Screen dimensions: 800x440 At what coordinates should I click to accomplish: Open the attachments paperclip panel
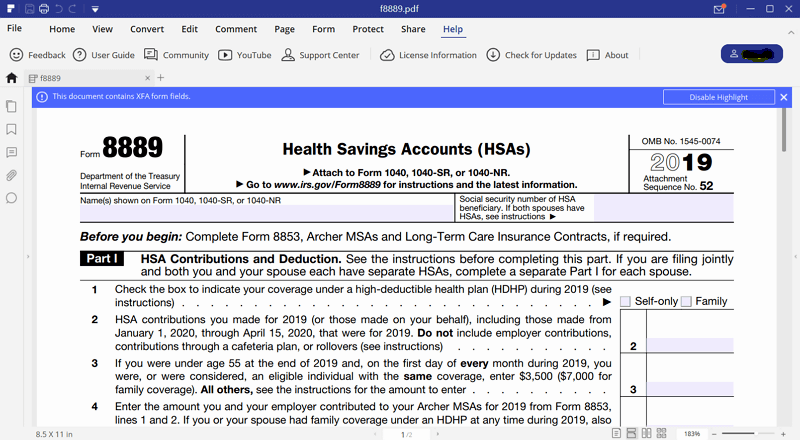point(12,175)
